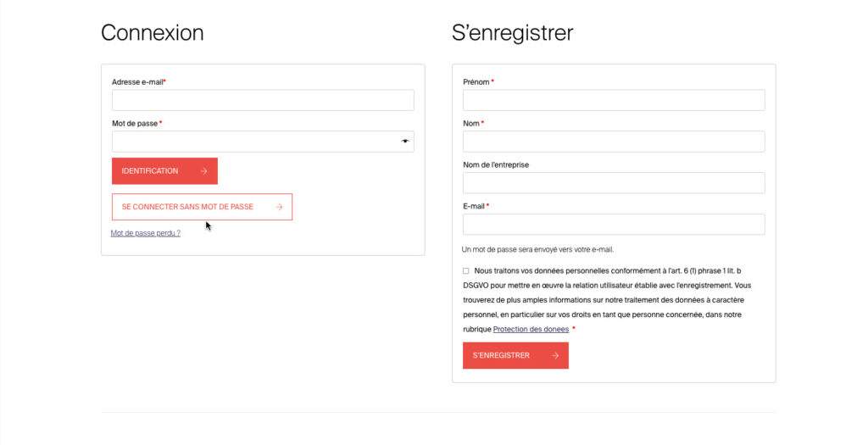
Task: Show password using the eye icon
Action: point(405,142)
